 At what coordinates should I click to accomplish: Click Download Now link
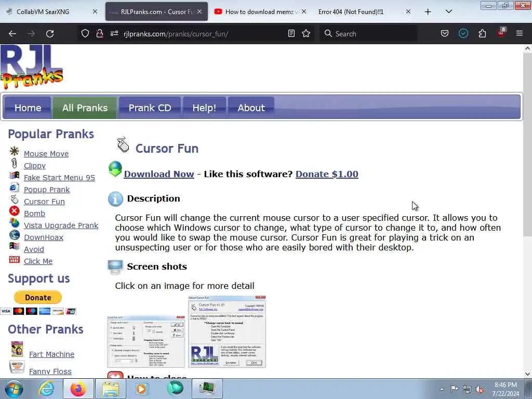pyautogui.click(x=159, y=174)
